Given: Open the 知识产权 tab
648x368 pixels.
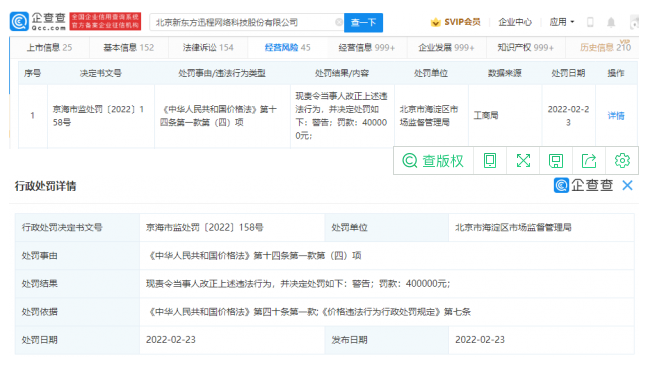Looking at the screenshot, I should [x=525, y=48].
